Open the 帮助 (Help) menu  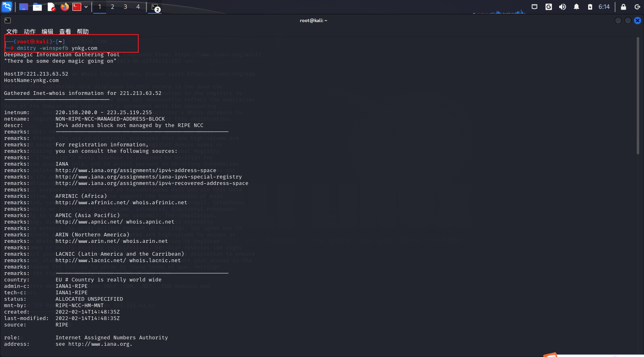click(82, 31)
